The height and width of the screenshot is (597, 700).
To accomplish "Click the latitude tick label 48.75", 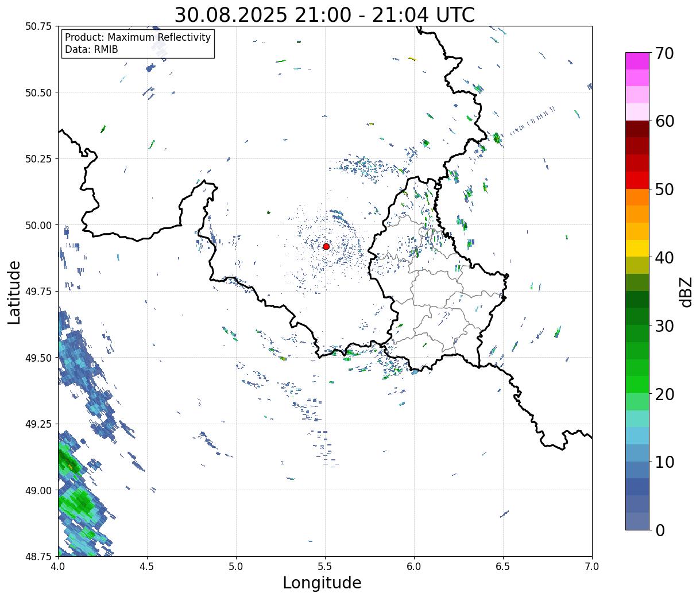I will [x=38, y=556].
